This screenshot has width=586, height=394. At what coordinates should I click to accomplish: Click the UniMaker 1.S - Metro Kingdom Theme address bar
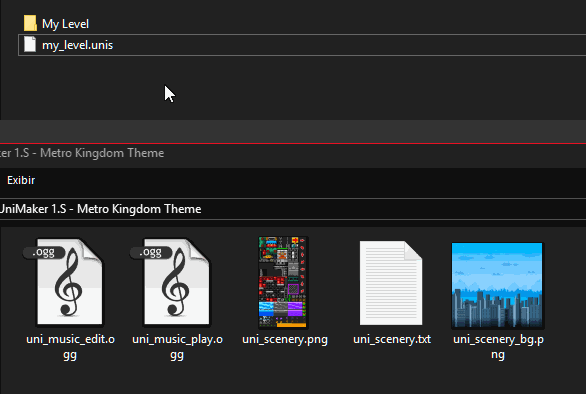pyautogui.click(x=293, y=209)
